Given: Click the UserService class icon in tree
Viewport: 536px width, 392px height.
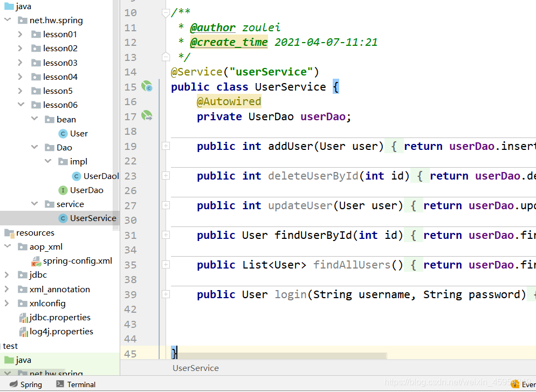Looking at the screenshot, I should [x=63, y=218].
